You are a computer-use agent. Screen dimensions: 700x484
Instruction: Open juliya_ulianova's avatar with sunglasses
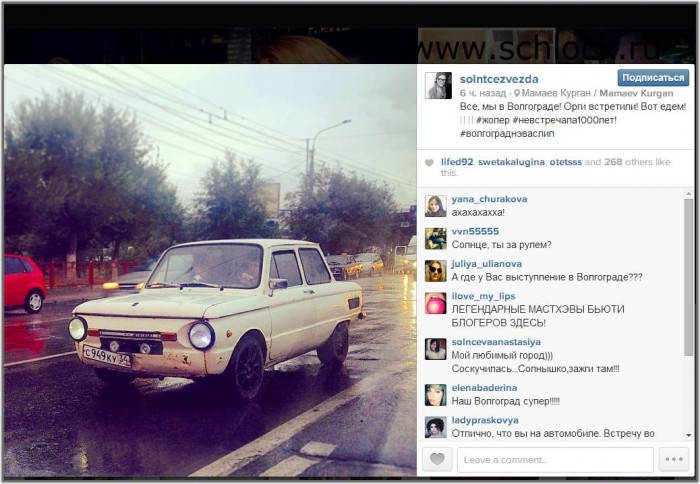[x=435, y=271]
